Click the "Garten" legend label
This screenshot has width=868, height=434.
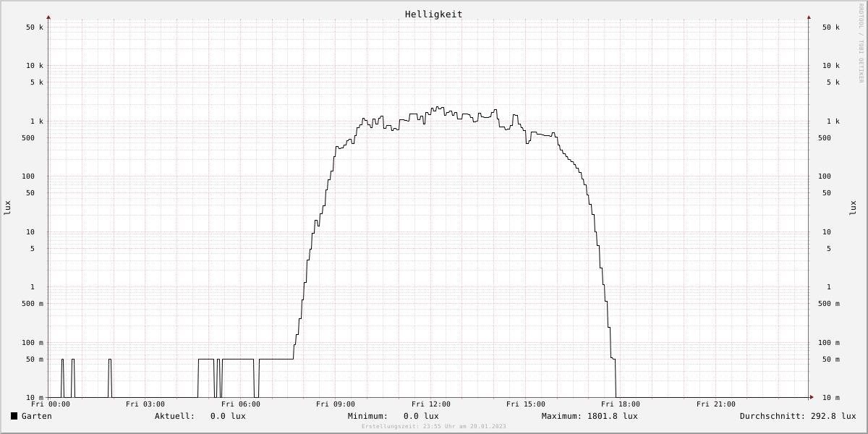point(37,416)
